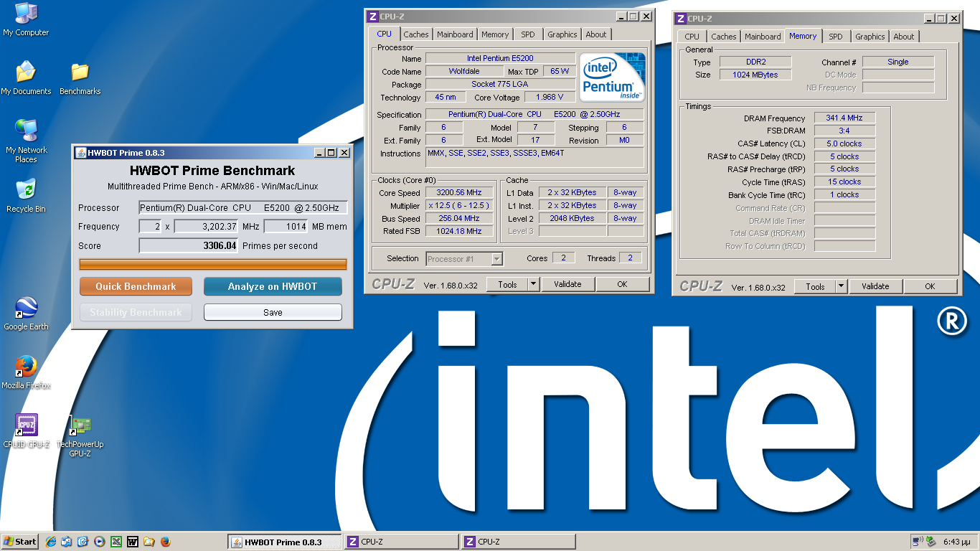The image size is (980, 551).
Task: Click Word icon in quick launch
Action: (x=132, y=542)
